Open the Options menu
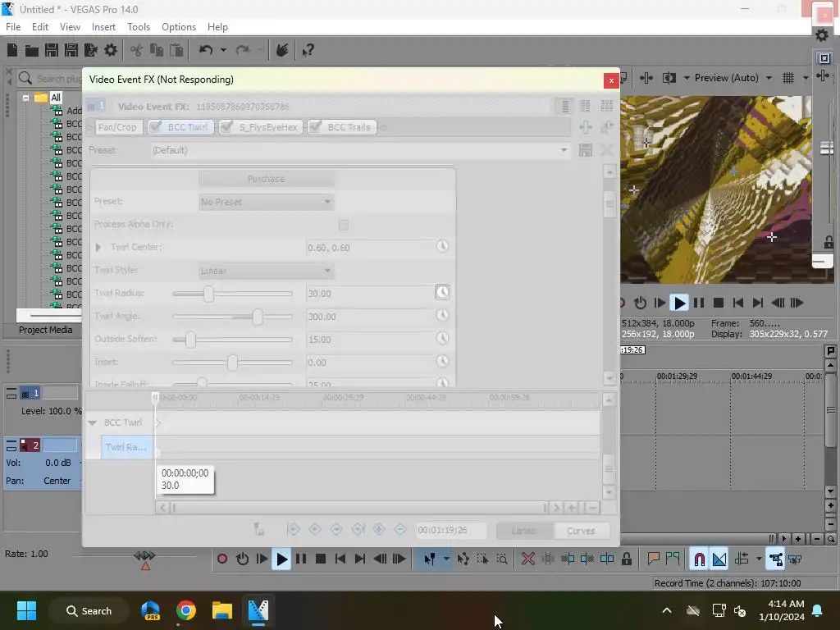This screenshot has height=630, width=840. pos(178,27)
